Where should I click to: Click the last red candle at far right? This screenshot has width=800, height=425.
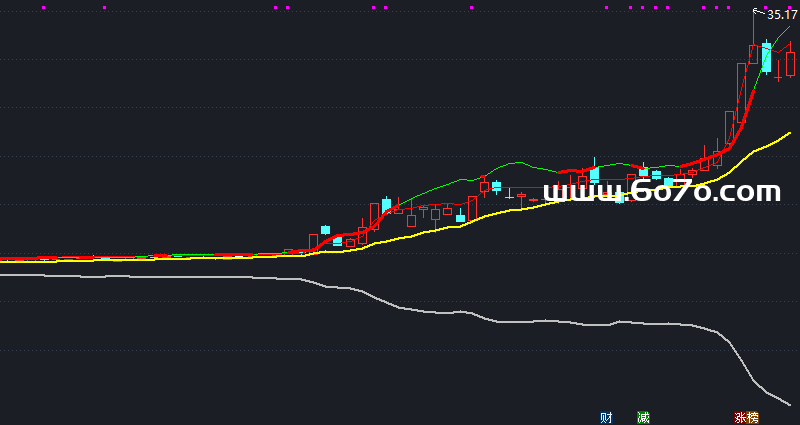790,63
